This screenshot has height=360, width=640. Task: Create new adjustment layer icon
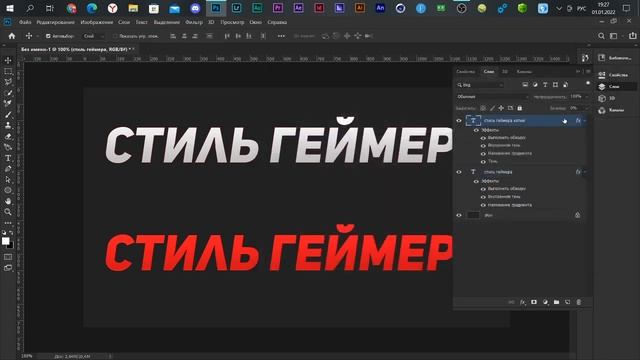tap(545, 302)
